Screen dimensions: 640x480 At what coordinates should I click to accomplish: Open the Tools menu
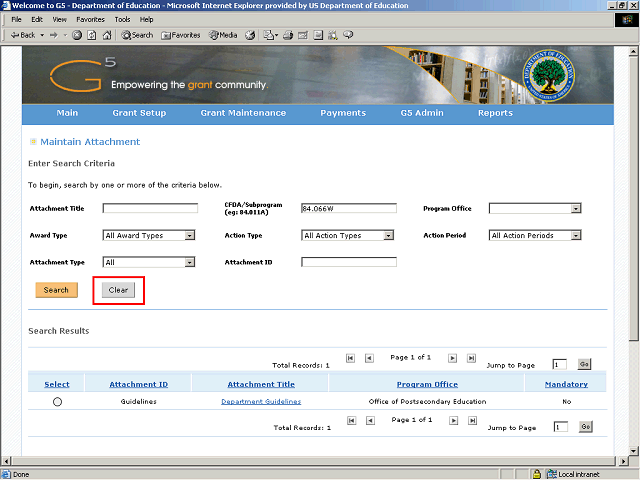[122, 20]
